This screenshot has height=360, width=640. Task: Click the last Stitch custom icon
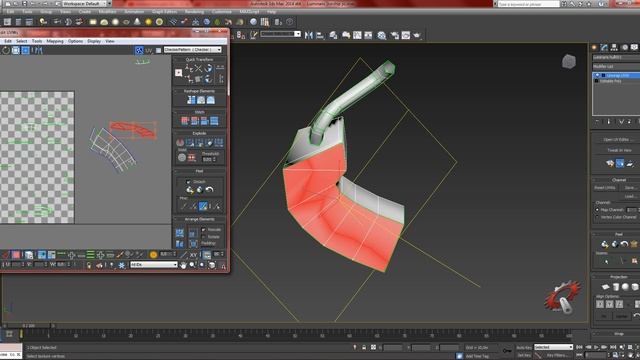pos(214,121)
